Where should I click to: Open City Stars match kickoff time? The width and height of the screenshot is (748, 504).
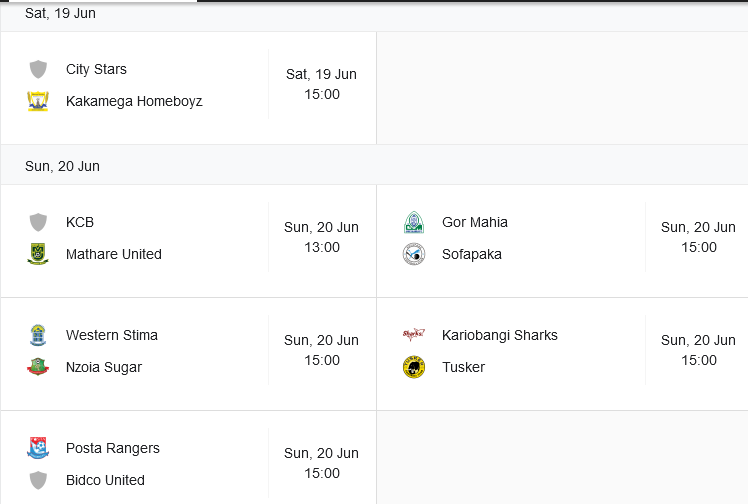tap(322, 94)
